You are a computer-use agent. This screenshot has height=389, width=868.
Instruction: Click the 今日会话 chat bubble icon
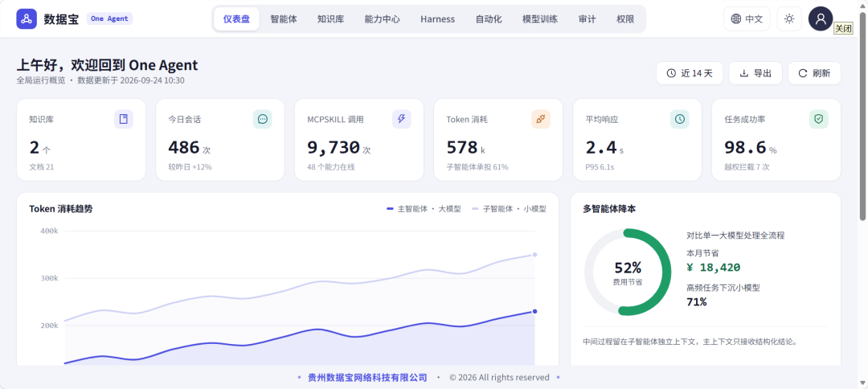262,119
